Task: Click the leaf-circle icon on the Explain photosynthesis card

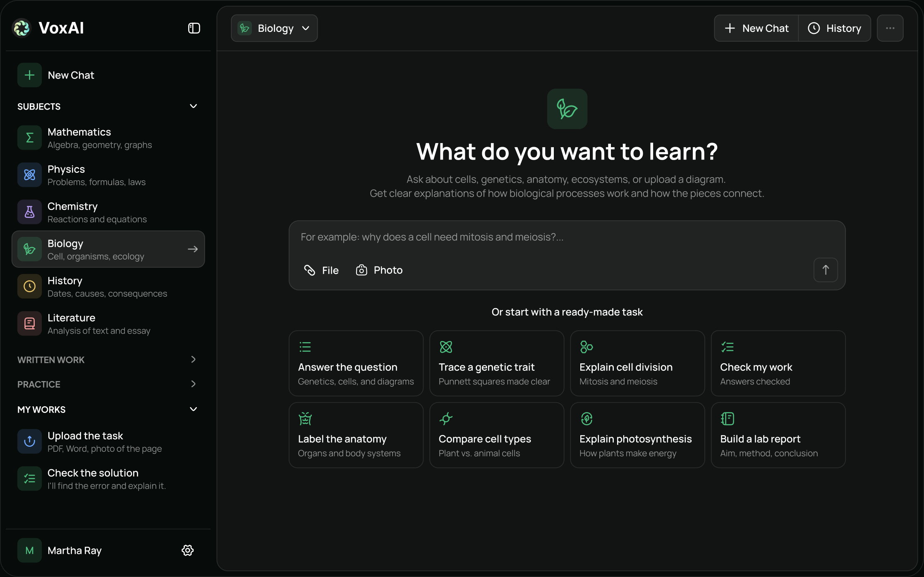Action: point(586,419)
